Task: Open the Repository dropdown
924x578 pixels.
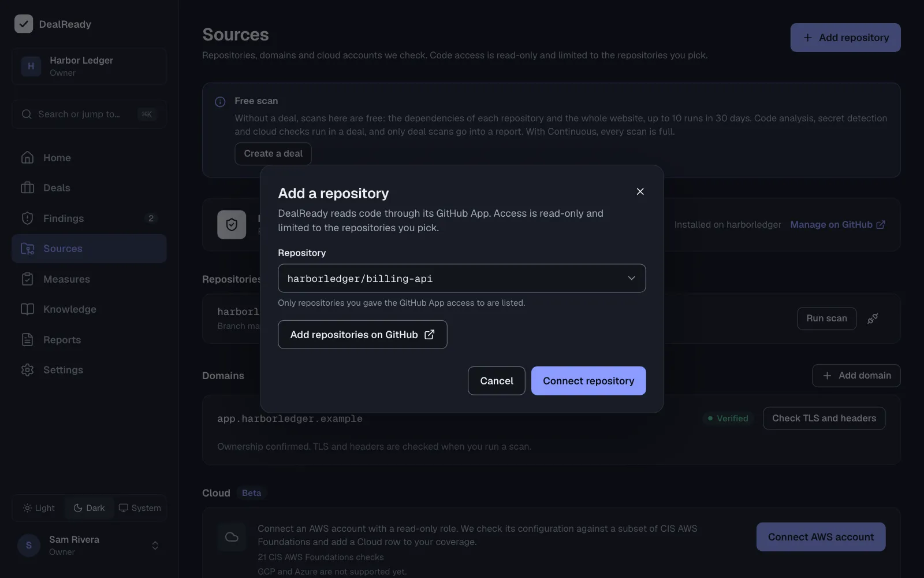Action: (x=461, y=278)
